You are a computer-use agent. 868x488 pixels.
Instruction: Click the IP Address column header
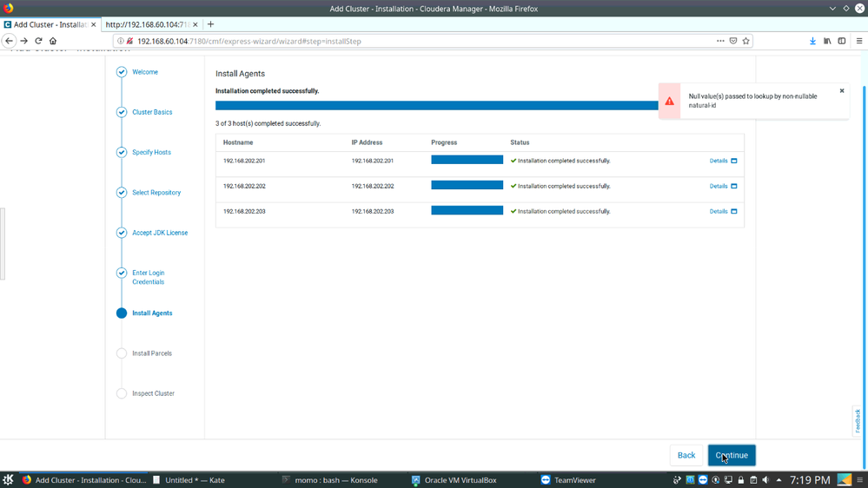point(367,142)
